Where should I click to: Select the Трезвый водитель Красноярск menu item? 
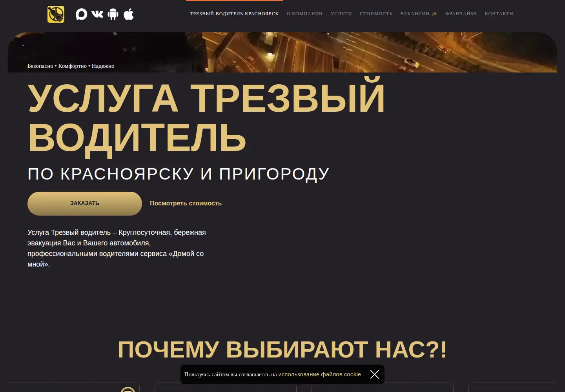tap(234, 14)
